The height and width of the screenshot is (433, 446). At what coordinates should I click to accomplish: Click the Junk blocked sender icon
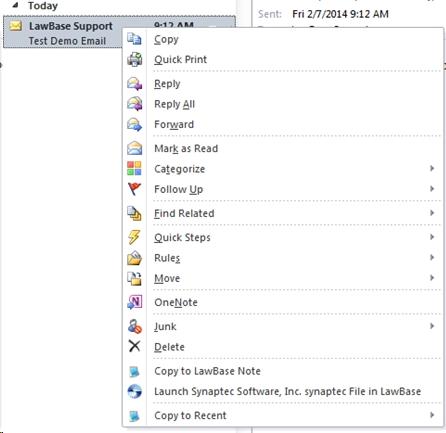point(134,326)
